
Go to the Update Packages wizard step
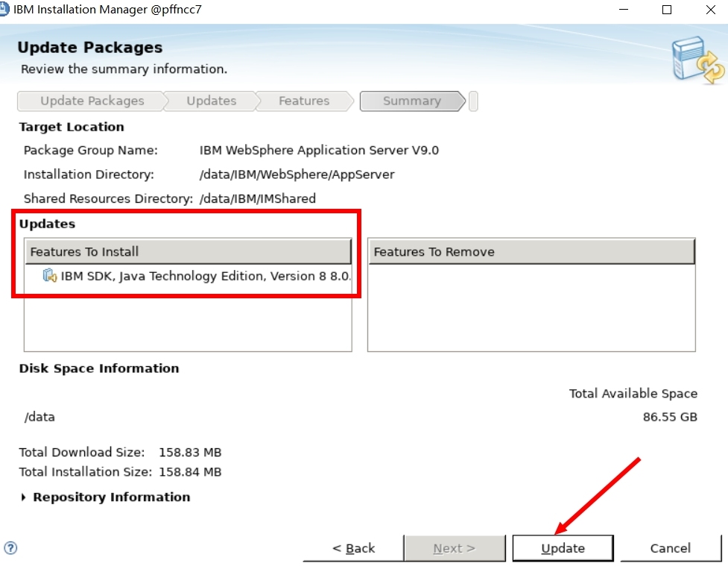click(92, 101)
